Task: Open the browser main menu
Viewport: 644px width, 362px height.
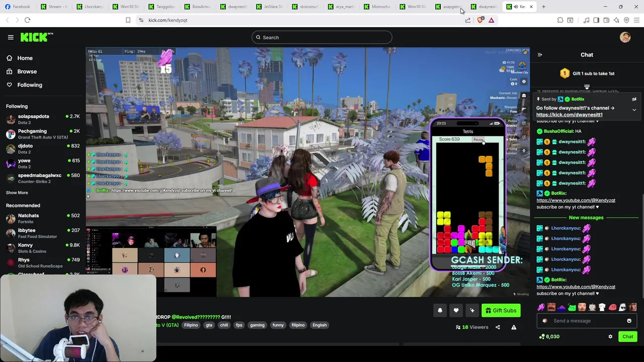Action: 636,20
